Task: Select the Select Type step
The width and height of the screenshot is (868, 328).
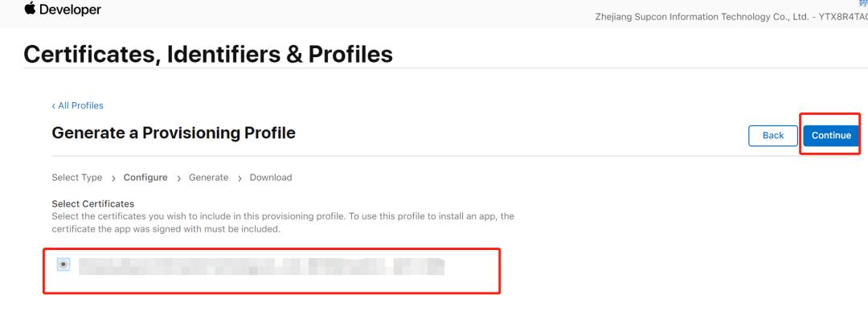Action: (76, 178)
